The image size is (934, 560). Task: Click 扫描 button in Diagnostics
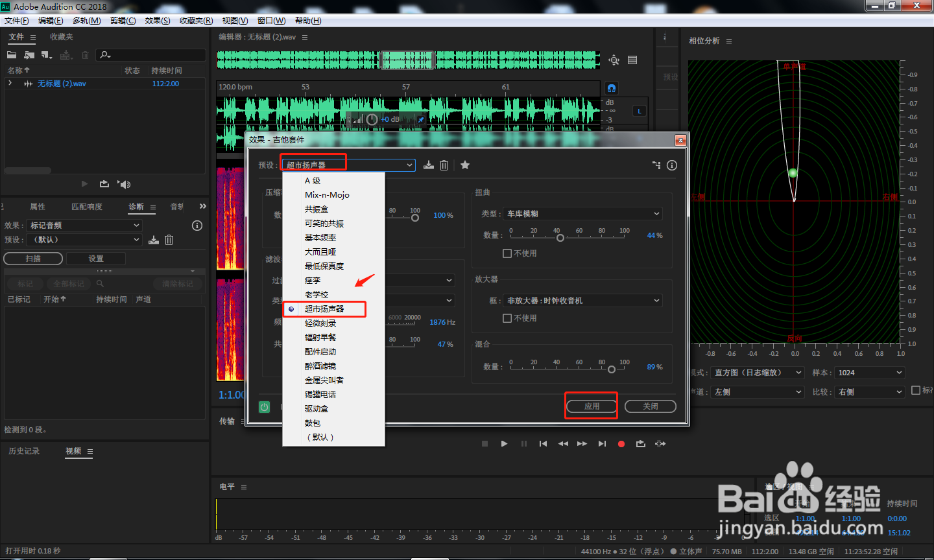click(33, 259)
